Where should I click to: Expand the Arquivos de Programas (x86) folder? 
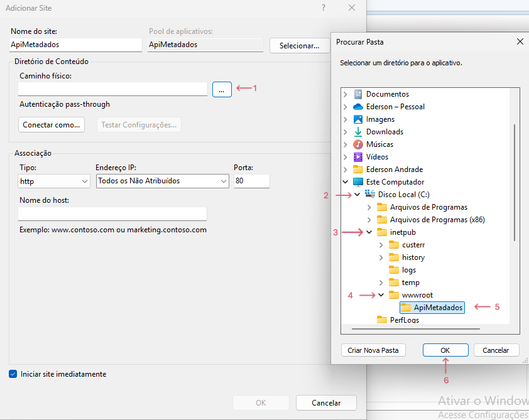[x=369, y=220]
